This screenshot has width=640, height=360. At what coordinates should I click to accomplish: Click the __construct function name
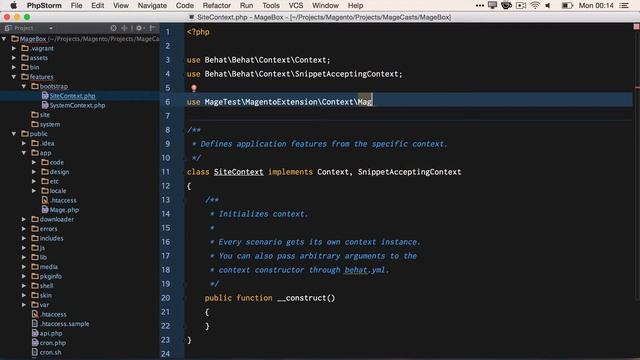tap(302, 298)
